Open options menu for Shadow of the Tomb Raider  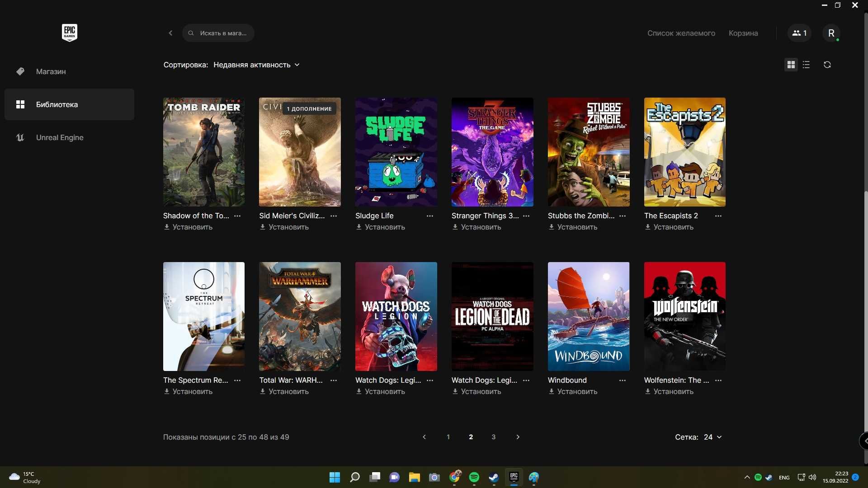click(x=237, y=216)
